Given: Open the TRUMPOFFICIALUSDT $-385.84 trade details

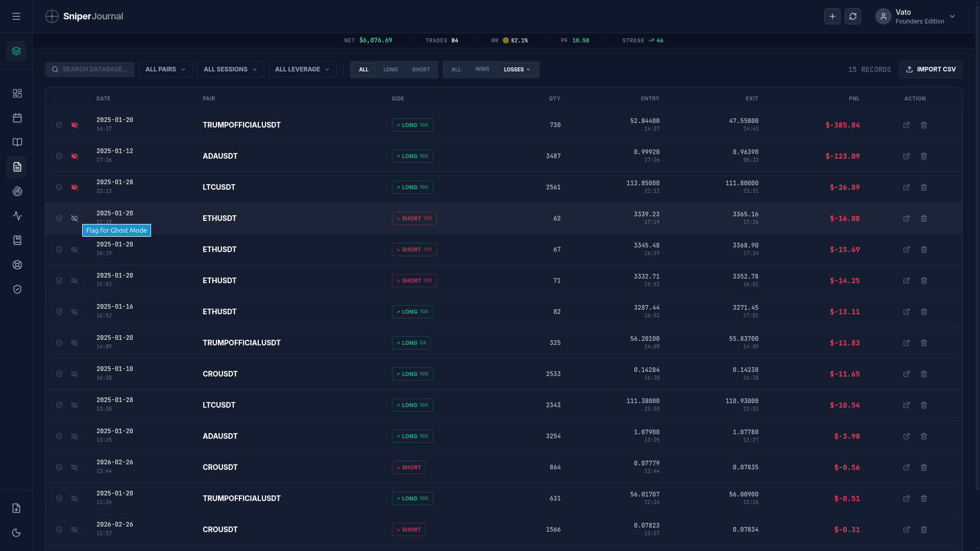Looking at the screenshot, I should click(x=906, y=125).
